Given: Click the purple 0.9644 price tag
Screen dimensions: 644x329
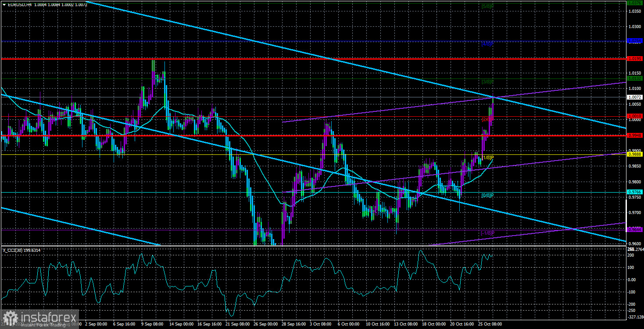Looking at the screenshot, I should (x=635, y=229).
